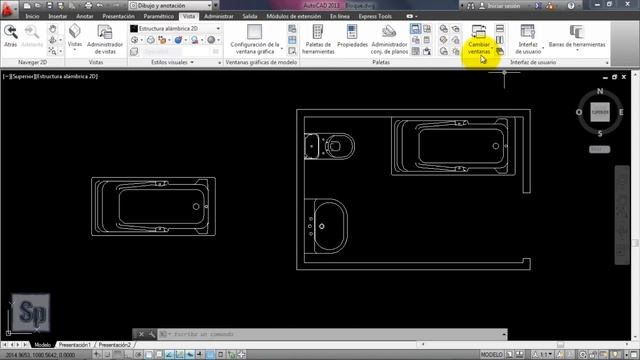This screenshot has height=360, width=640.
Task: Open the AutoCAD application menu button
Action: pos(8,9)
